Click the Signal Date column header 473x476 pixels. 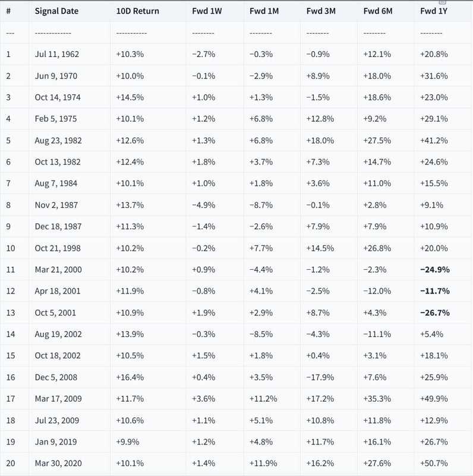pyautogui.click(x=56, y=11)
